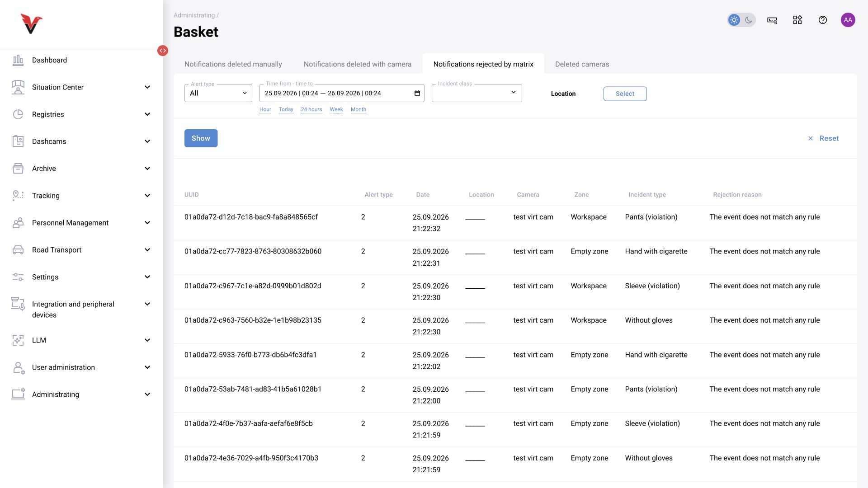Viewport: 868px width, 488px height.
Task: Switch theme to dark mode moon
Action: coord(749,20)
